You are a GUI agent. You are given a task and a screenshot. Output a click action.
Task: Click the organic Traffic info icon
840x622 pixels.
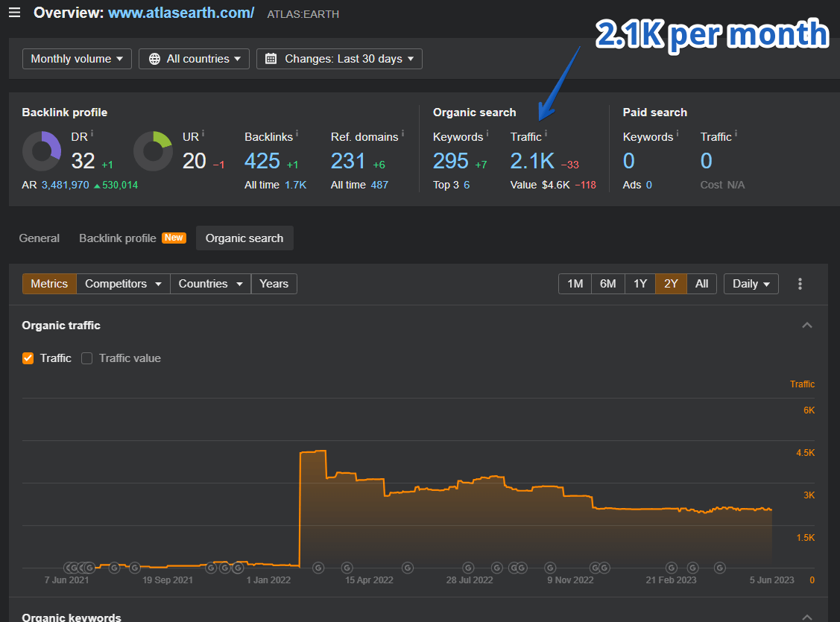pos(546,133)
